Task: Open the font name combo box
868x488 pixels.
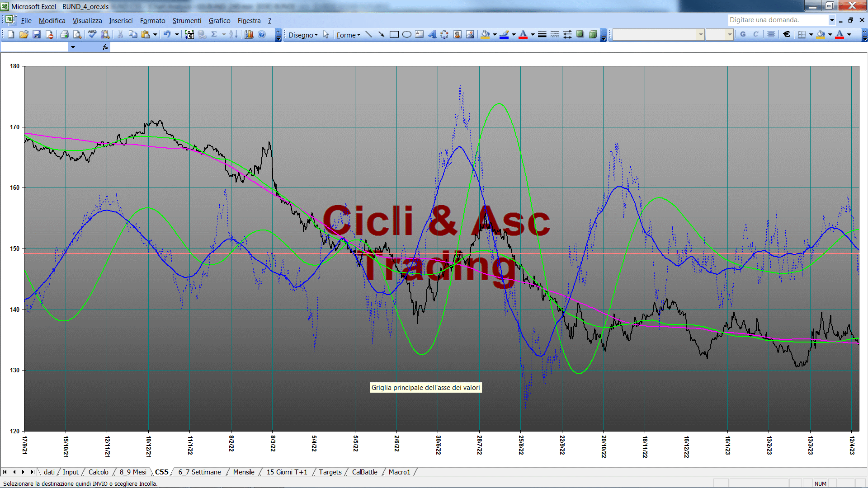Action: point(659,34)
